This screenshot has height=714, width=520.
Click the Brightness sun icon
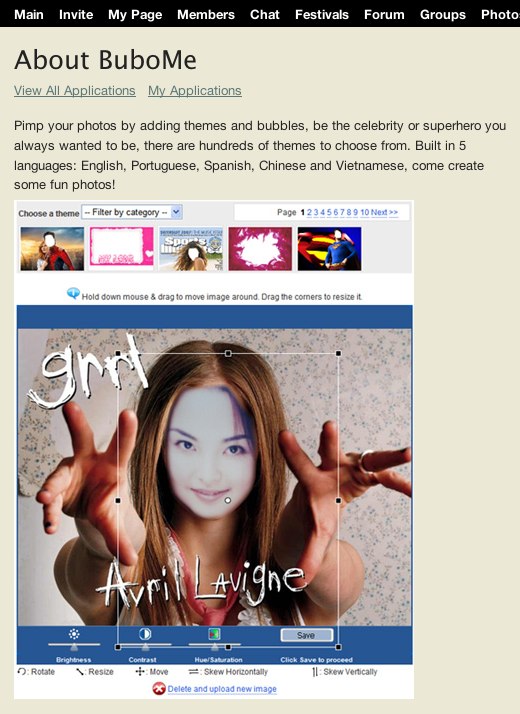(x=74, y=634)
